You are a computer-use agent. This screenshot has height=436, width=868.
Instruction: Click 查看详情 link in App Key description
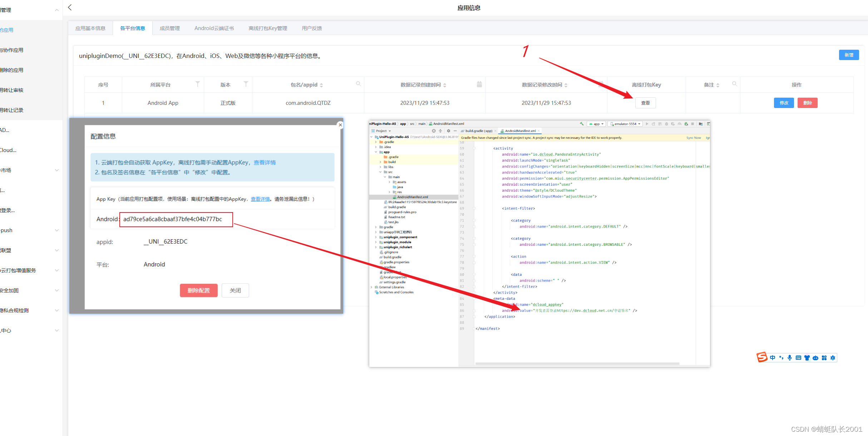(260, 199)
